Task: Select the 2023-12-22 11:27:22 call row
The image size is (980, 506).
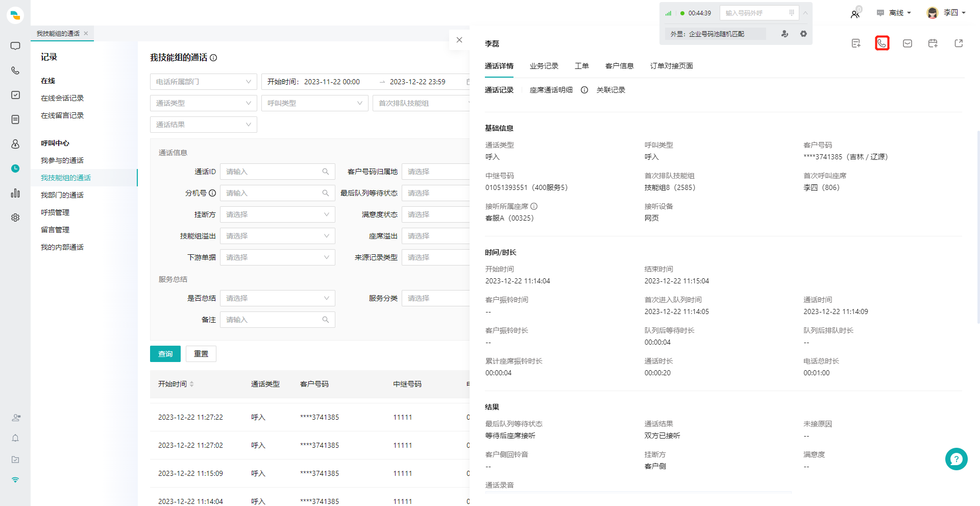Action: 310,417
